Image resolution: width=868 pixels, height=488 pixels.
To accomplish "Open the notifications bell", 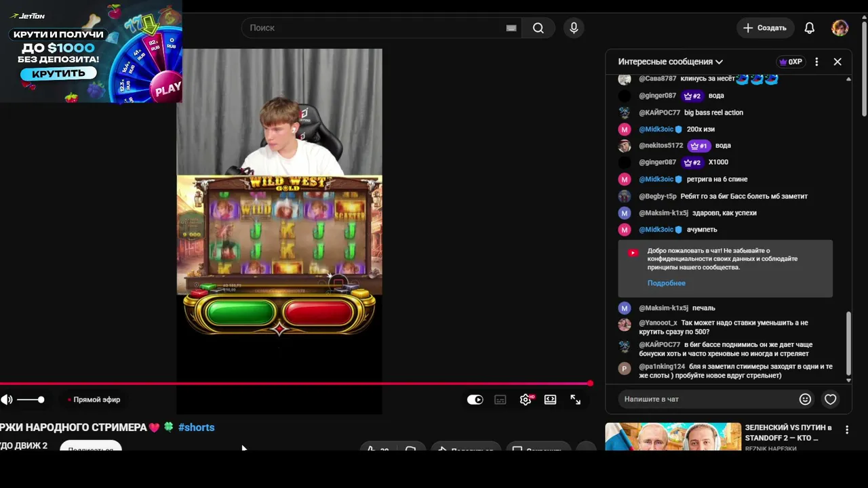I will click(809, 28).
